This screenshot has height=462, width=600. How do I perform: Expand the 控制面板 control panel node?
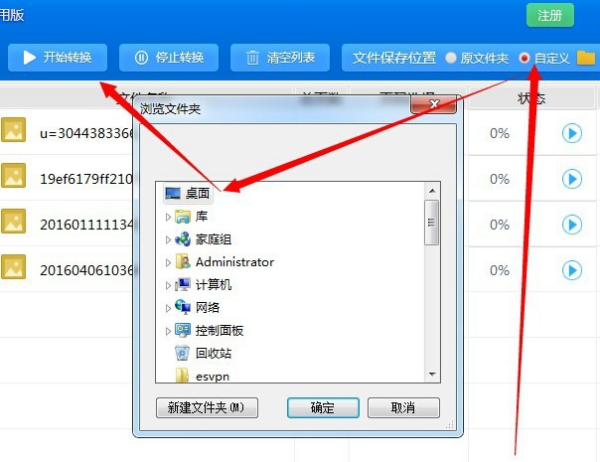point(168,331)
